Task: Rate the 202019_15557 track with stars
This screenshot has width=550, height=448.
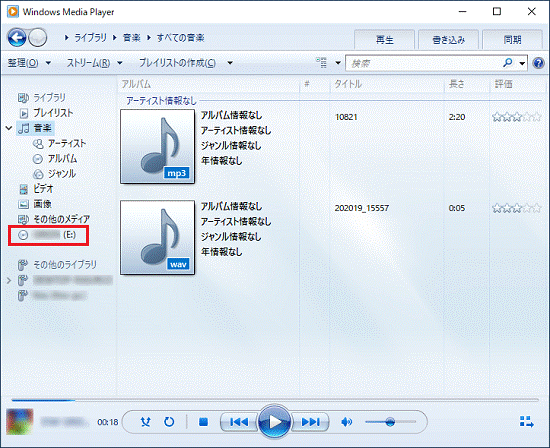Action: click(x=517, y=208)
